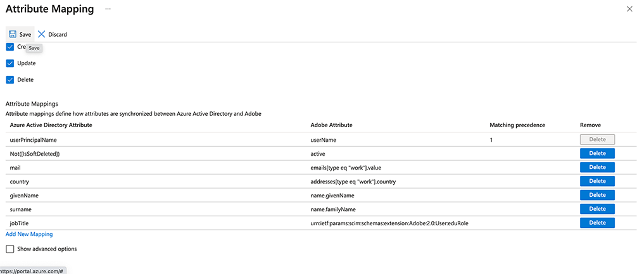This screenshot has width=644, height=274.
Task: Open the ellipsis menu beside Attribute Mapping
Action: point(108,9)
